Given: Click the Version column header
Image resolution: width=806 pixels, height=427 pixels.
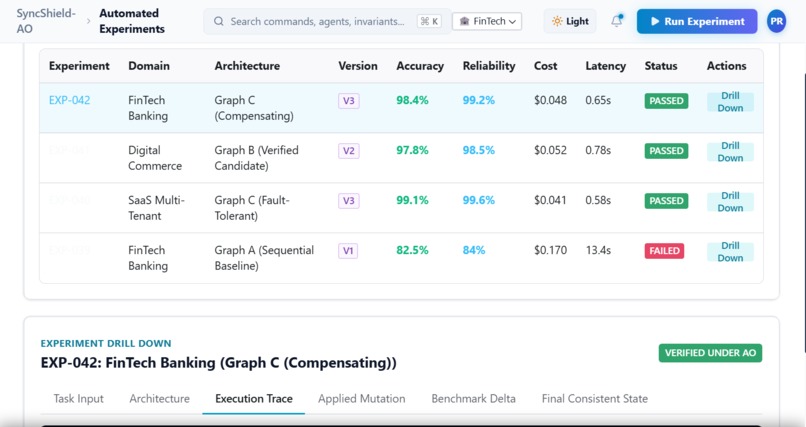Looking at the screenshot, I should click(358, 66).
